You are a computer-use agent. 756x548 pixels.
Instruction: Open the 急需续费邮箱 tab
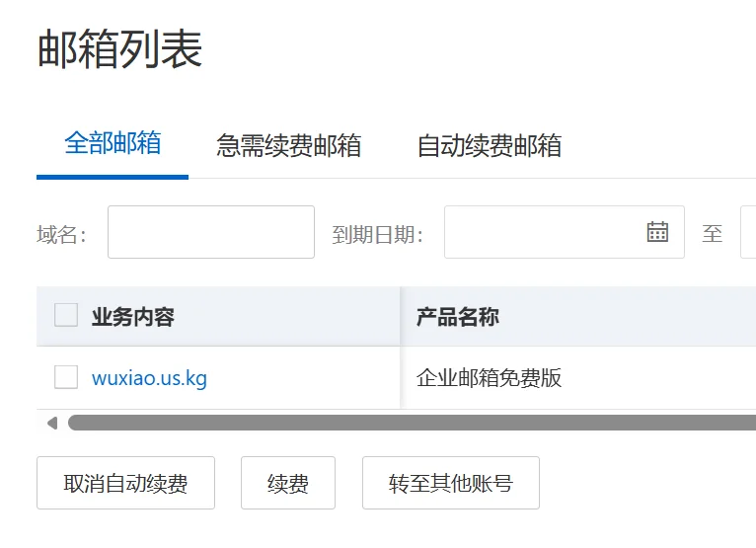click(x=288, y=146)
